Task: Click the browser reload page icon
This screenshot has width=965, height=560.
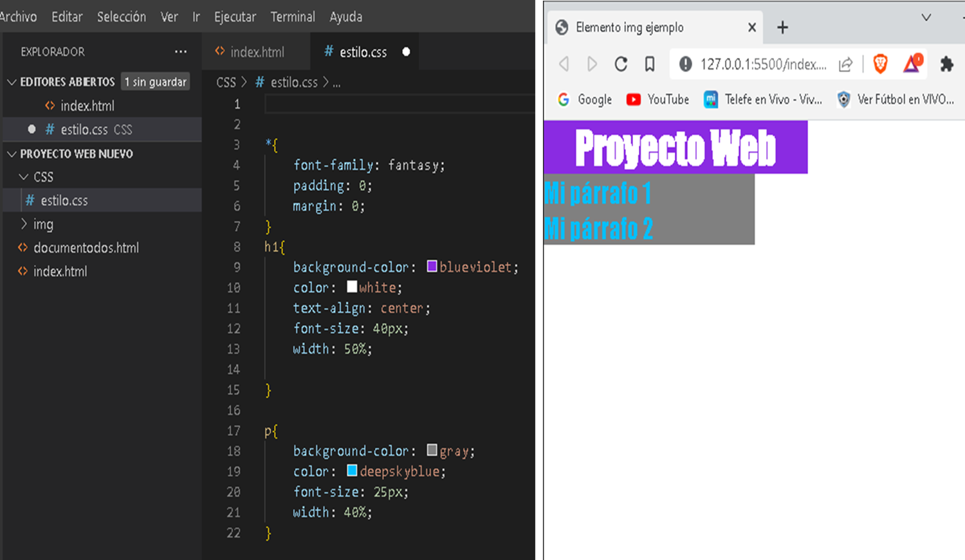Action: 621,64
